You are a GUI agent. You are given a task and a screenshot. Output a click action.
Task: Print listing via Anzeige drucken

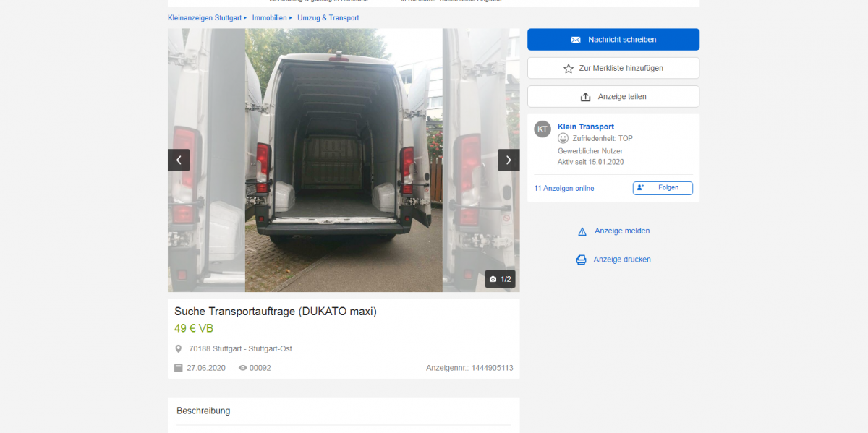pyautogui.click(x=622, y=260)
